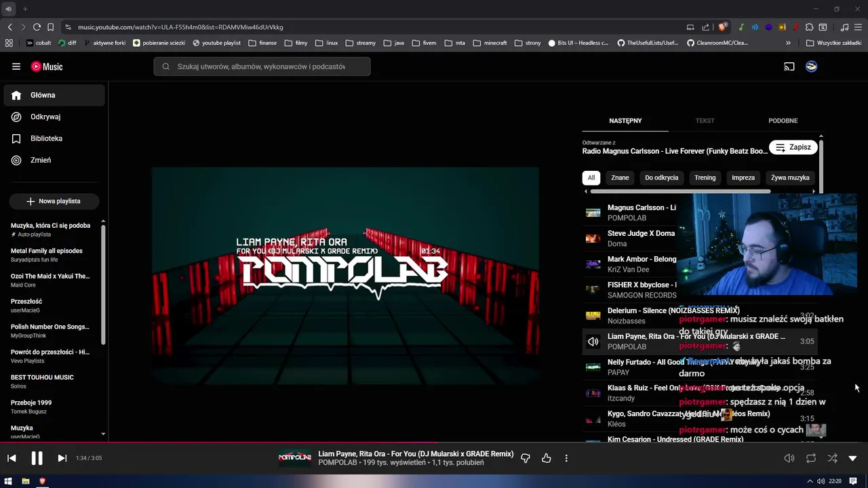
Task: Skip to next track
Action: (62, 458)
